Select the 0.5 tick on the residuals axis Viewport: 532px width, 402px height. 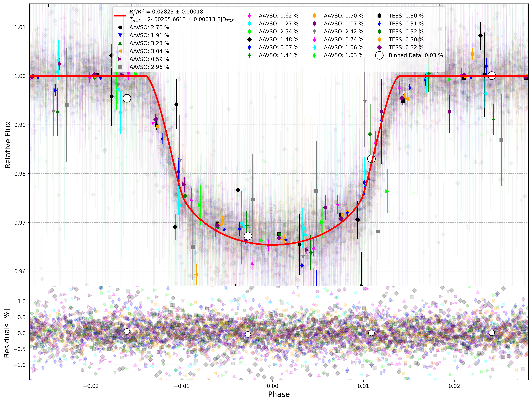click(x=22, y=317)
